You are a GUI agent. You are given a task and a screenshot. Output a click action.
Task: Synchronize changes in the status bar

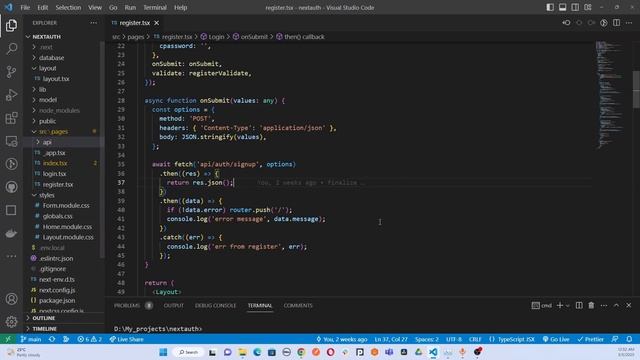[x=52, y=339]
